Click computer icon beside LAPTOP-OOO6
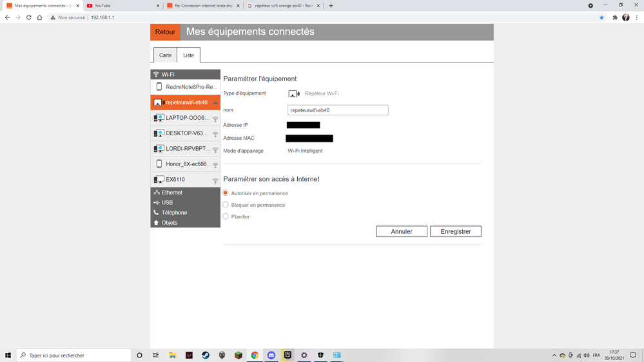 click(x=159, y=118)
